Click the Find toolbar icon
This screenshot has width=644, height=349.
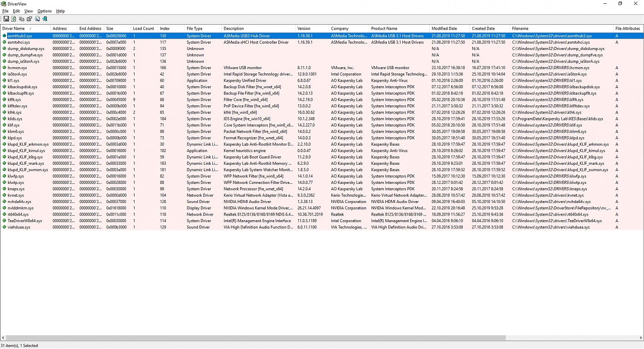tap(37, 19)
